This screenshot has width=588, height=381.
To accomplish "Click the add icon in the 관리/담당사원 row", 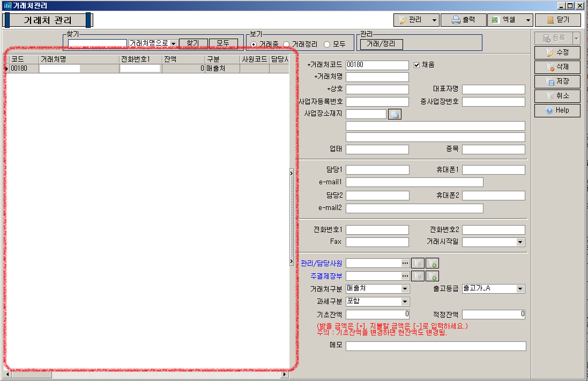I will [432, 263].
